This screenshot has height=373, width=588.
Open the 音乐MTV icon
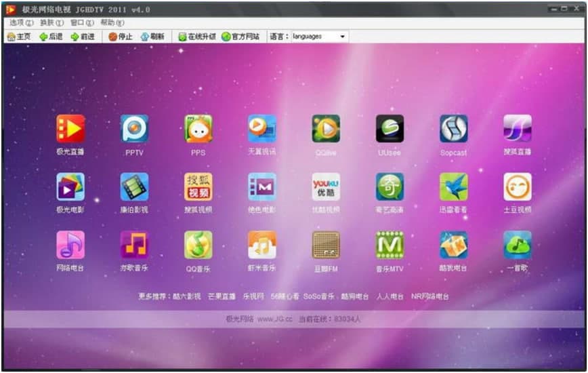click(x=390, y=245)
